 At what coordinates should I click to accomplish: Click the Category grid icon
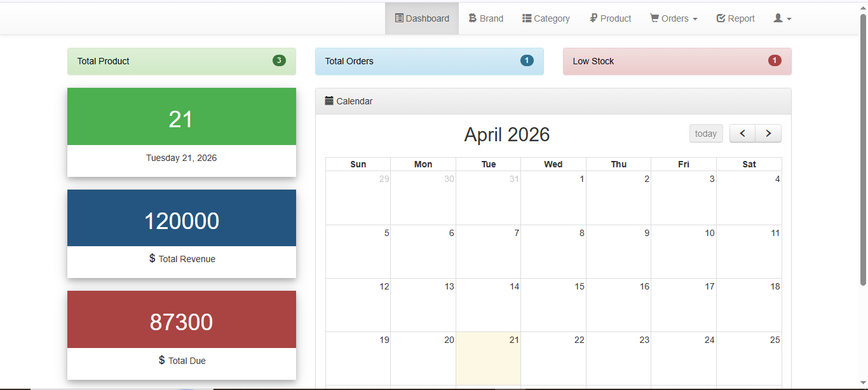click(x=527, y=18)
